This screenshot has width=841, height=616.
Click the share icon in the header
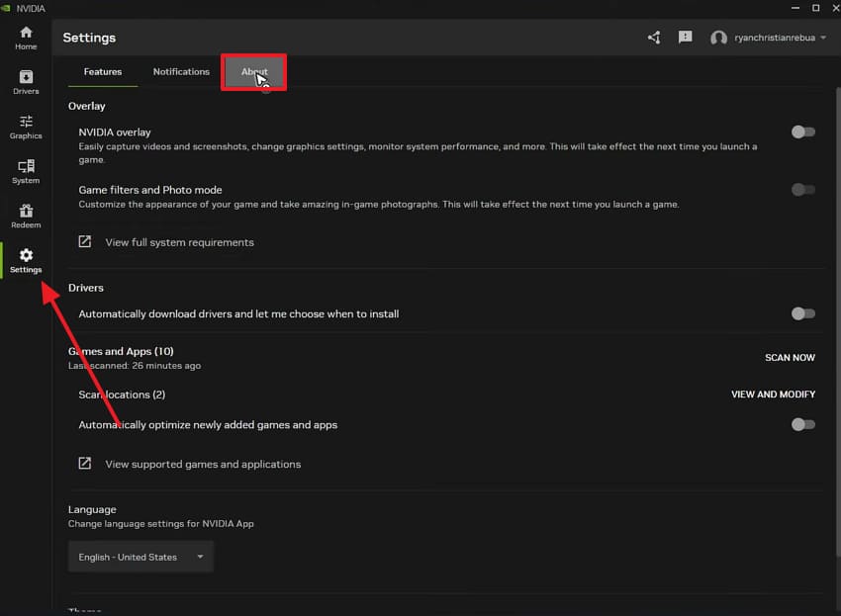point(653,38)
